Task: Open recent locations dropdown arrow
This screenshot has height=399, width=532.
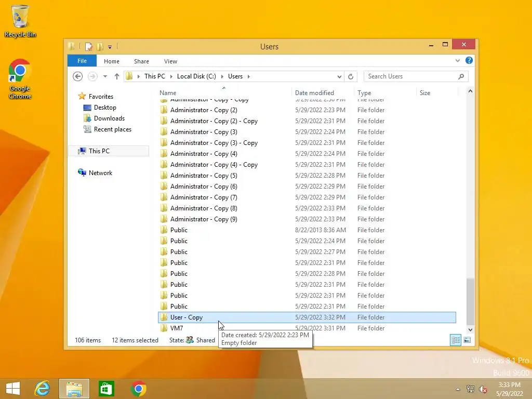Action: tap(105, 77)
